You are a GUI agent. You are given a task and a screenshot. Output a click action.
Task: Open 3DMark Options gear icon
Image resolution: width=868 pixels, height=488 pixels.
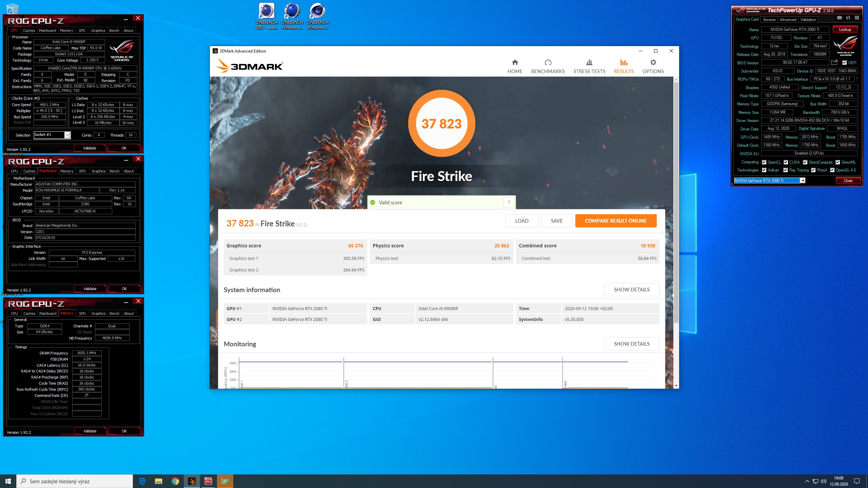coord(653,62)
